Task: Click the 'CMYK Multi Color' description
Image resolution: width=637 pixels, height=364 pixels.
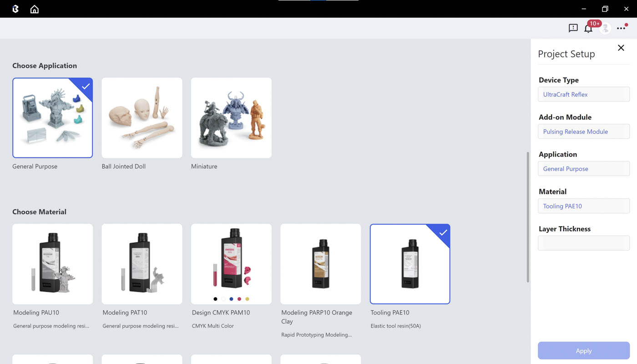Action: [x=213, y=326]
